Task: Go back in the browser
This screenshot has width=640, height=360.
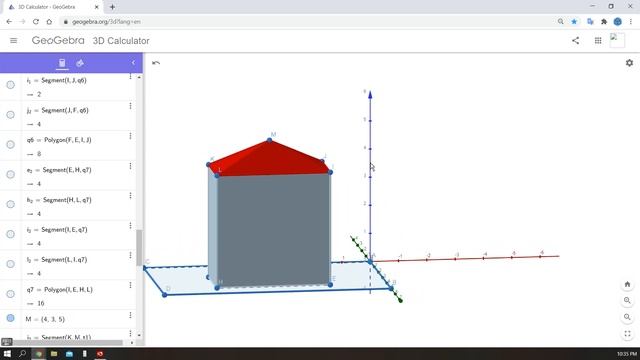Action: [x=9, y=22]
